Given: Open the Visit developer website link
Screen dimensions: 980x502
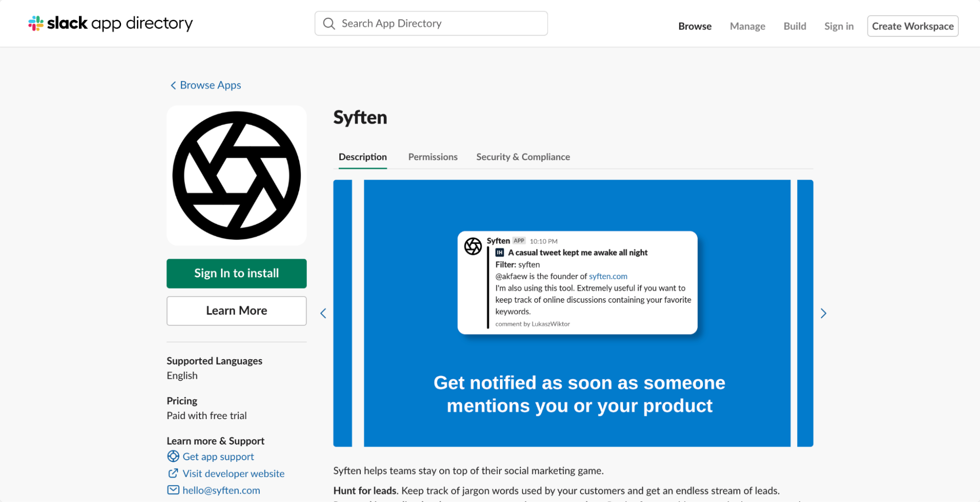Looking at the screenshot, I should coord(233,473).
